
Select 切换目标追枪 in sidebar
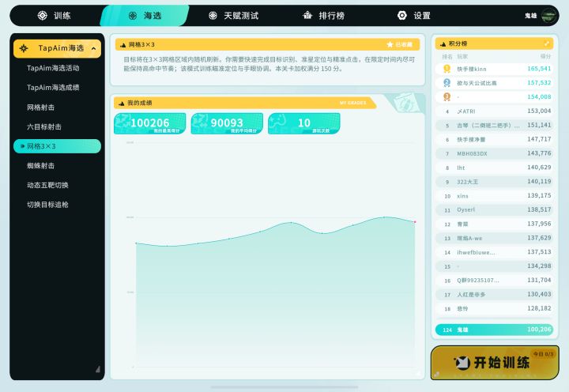pos(47,205)
